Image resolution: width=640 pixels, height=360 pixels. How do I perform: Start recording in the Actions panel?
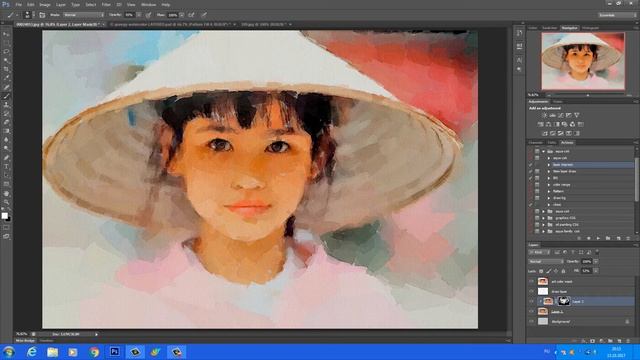[x=589, y=238]
